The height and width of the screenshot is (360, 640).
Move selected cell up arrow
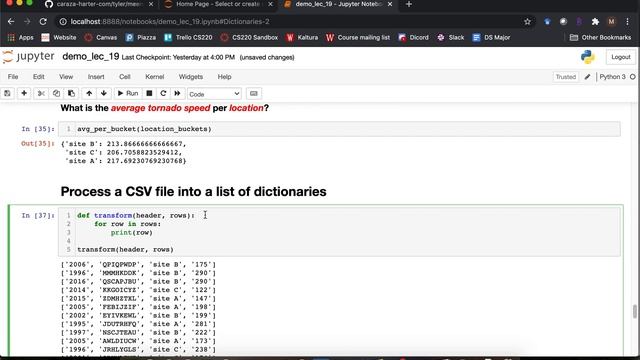click(89, 93)
